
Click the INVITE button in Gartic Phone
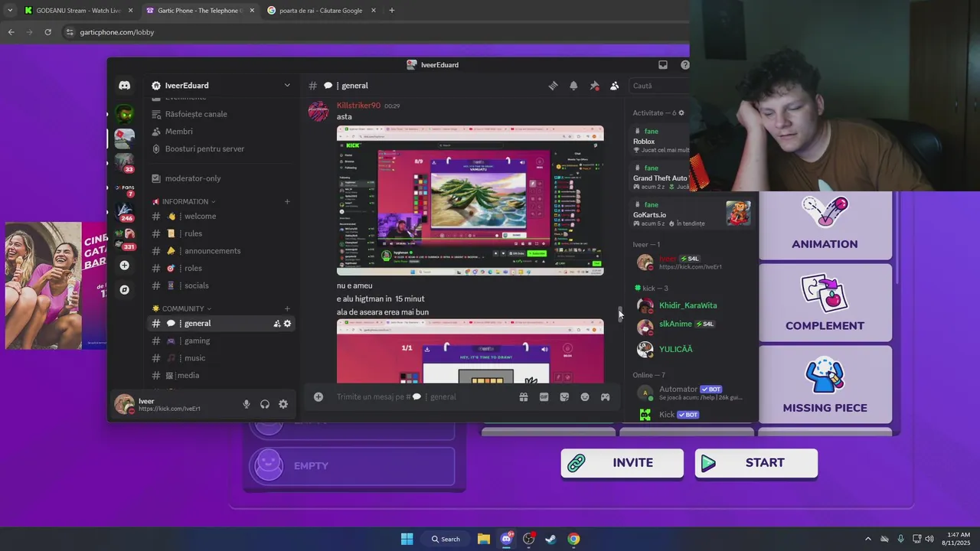[x=622, y=463]
